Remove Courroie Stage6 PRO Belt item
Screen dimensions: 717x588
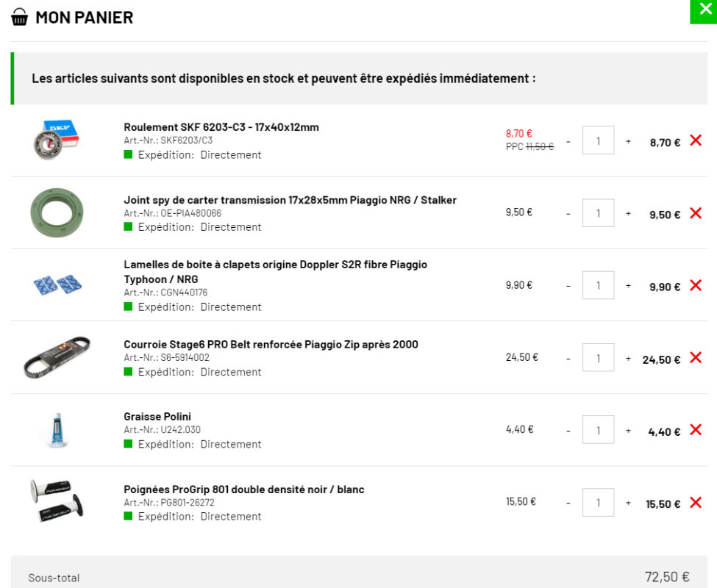696,357
